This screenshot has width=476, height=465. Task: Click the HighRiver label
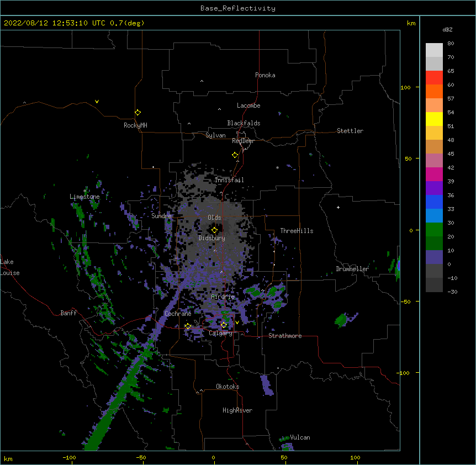(x=237, y=410)
